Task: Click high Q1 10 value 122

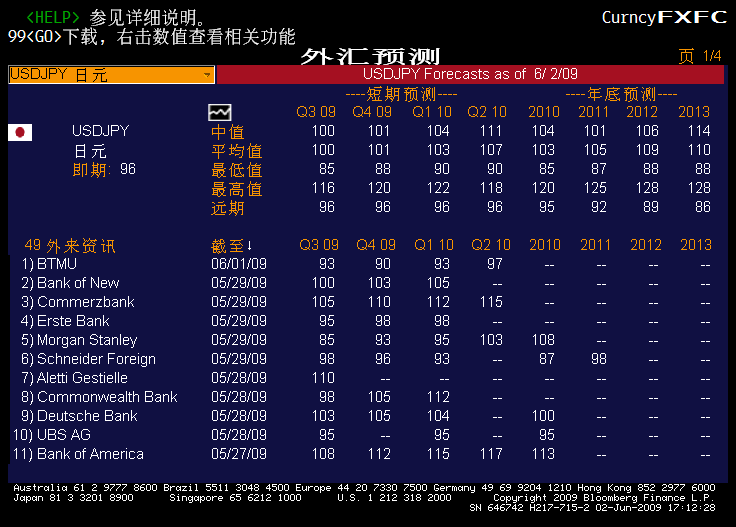Action: click(438, 188)
